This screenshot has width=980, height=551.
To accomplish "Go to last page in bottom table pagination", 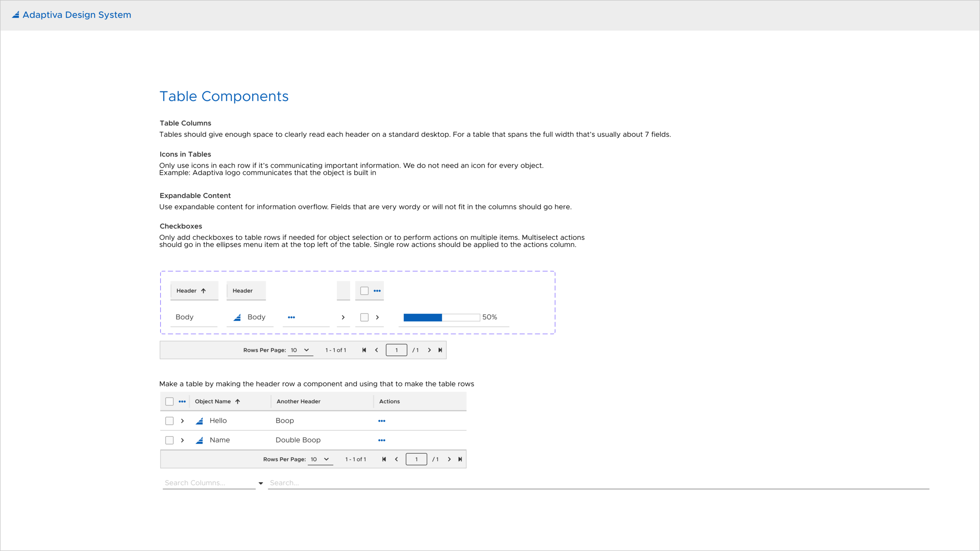I will pyautogui.click(x=460, y=459).
